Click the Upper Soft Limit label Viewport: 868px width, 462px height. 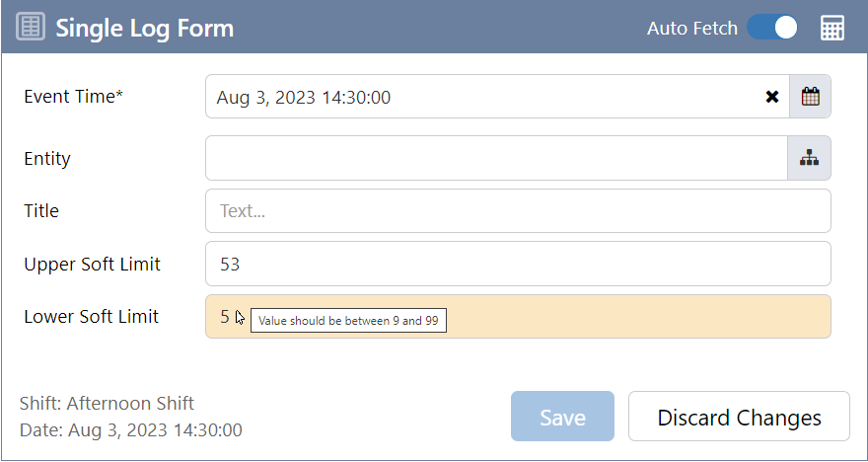[92, 265]
